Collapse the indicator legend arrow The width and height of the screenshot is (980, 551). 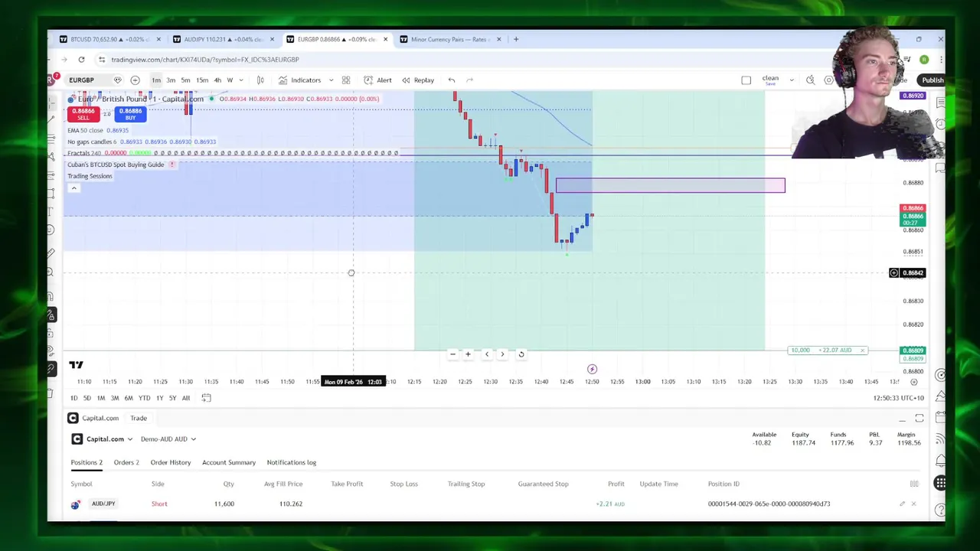coord(73,188)
